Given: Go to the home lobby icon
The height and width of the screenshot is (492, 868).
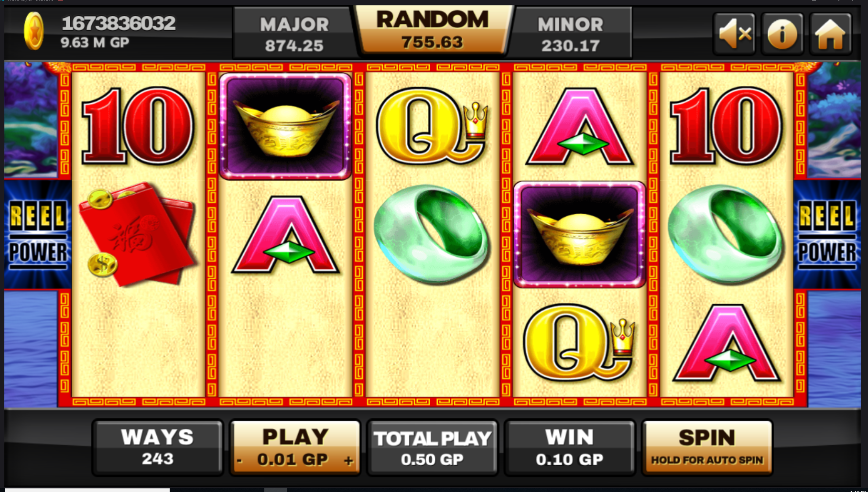Looking at the screenshot, I should click(831, 33).
